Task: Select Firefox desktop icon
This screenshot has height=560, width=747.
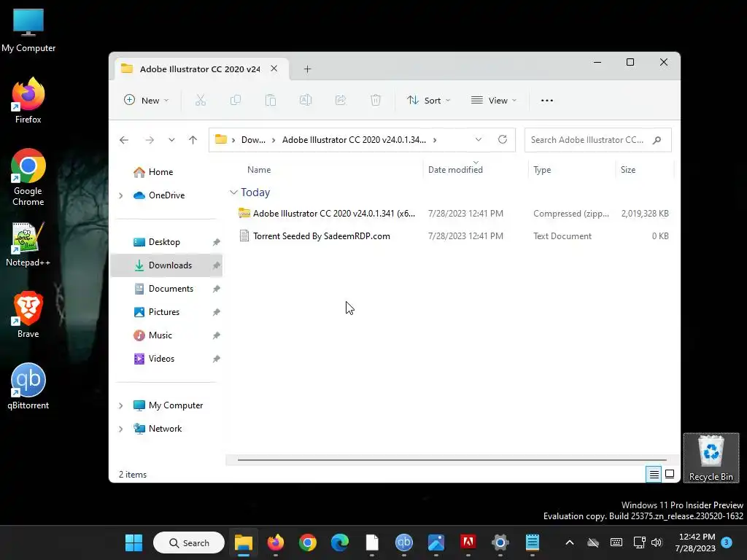Action: coord(28,101)
